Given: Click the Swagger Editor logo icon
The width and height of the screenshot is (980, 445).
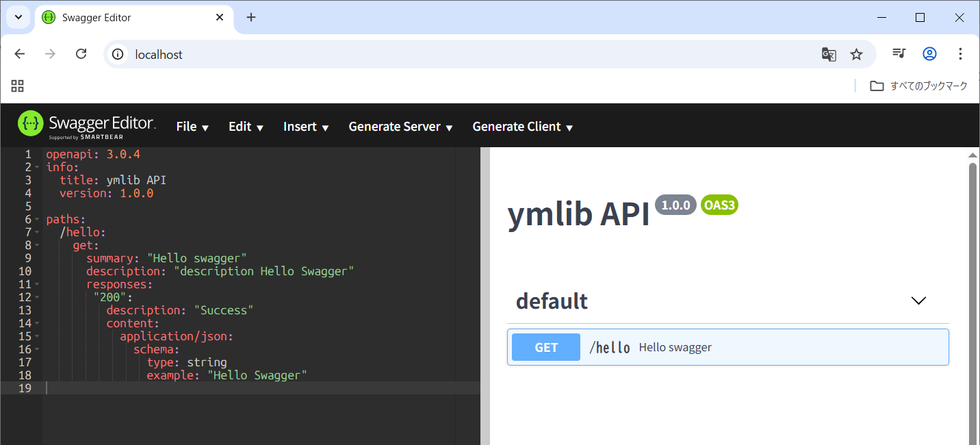Looking at the screenshot, I should point(31,124).
